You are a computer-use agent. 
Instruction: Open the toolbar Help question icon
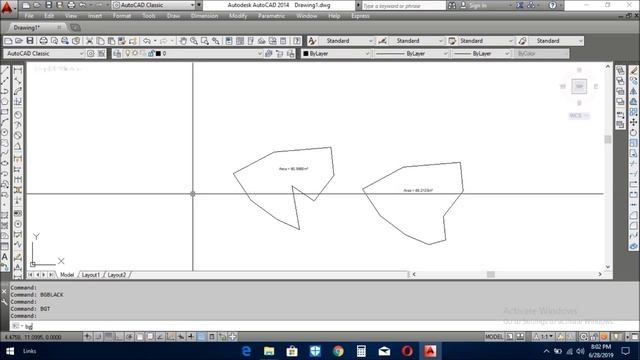tap(297, 41)
